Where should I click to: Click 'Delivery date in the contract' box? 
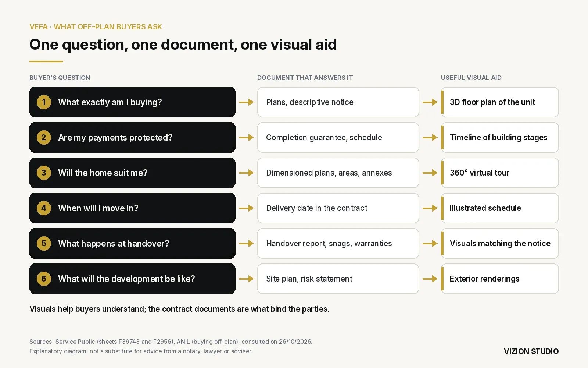(338, 208)
